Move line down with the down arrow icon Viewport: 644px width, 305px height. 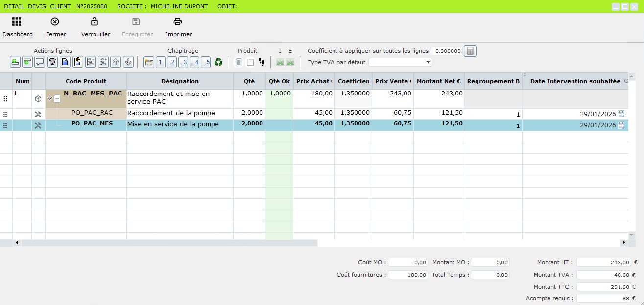(128, 62)
